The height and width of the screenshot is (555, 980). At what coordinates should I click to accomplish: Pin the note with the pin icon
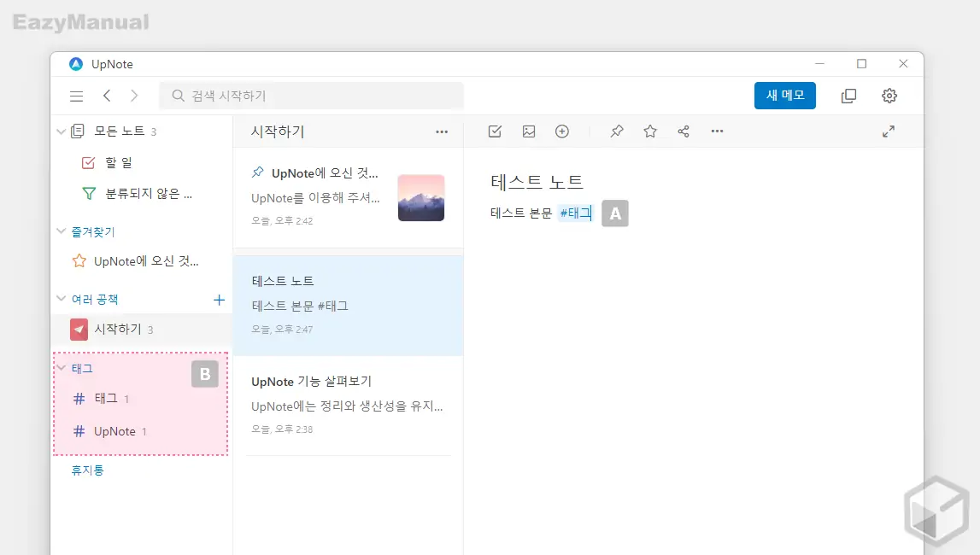[x=617, y=131]
